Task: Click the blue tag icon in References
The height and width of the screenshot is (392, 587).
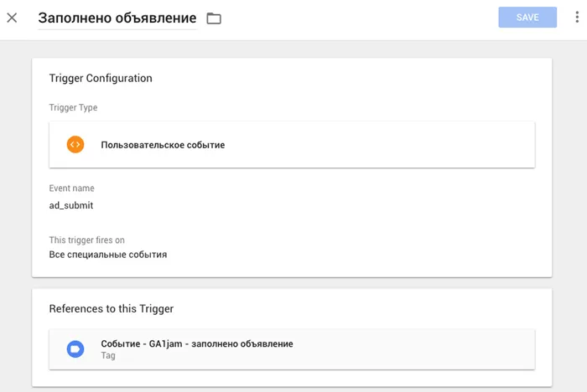Action: pos(75,349)
